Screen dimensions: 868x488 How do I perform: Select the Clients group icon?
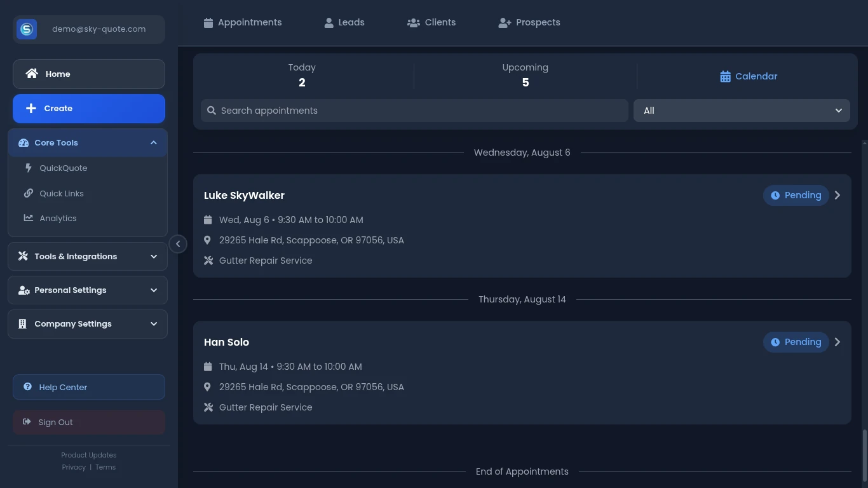pyautogui.click(x=414, y=22)
